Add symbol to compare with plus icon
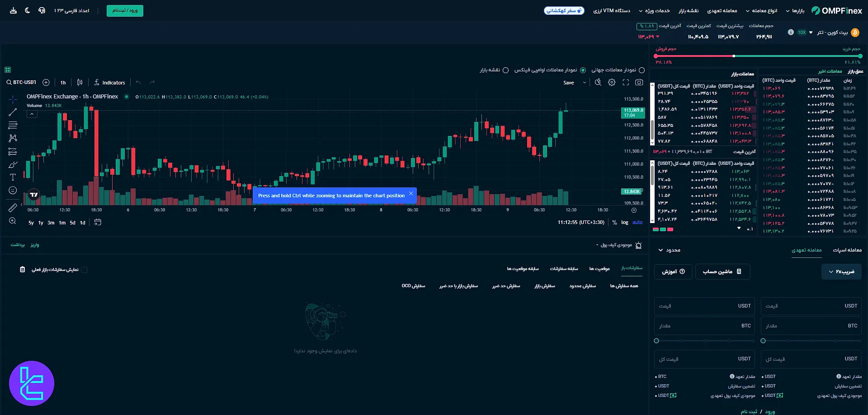Image resolution: width=868 pixels, height=415 pixels. 46,83
